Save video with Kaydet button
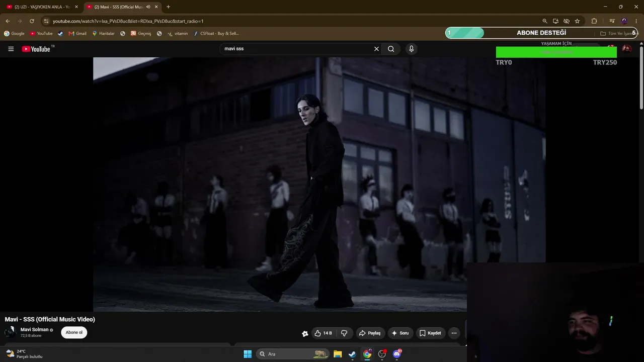Image resolution: width=644 pixels, height=362 pixels. tap(430, 333)
